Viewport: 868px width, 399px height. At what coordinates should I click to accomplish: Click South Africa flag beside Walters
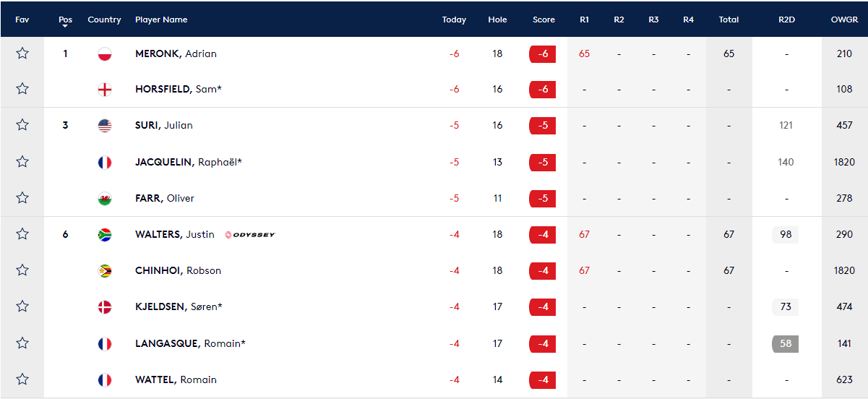[x=105, y=234]
